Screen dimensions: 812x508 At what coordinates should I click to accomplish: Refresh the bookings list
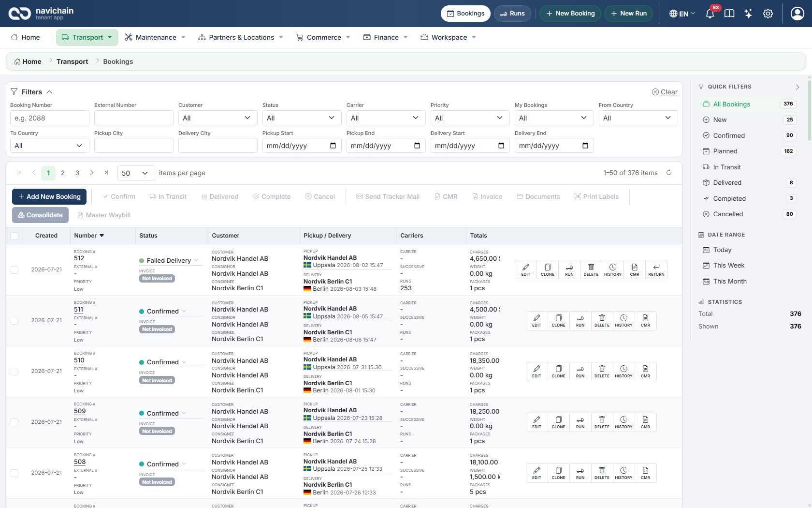point(669,173)
